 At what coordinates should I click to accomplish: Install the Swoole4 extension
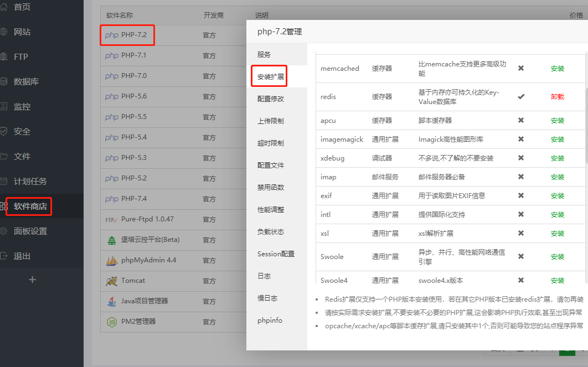tap(557, 281)
